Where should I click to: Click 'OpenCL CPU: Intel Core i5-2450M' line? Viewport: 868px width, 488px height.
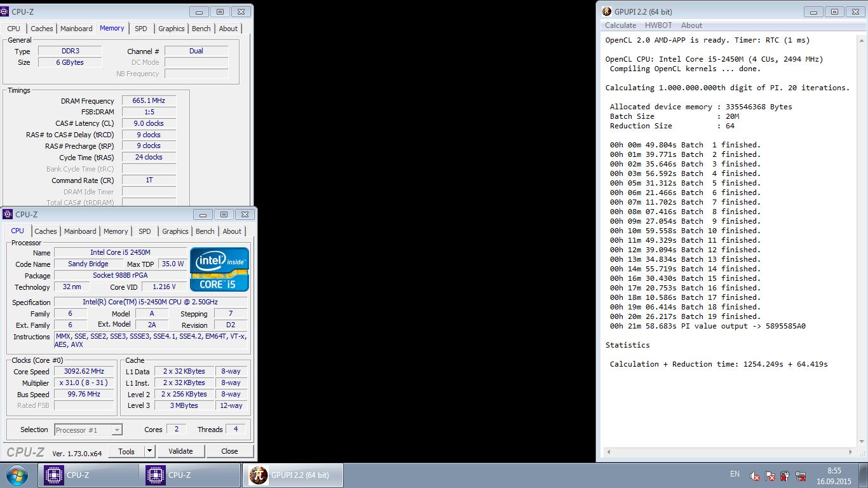point(714,59)
